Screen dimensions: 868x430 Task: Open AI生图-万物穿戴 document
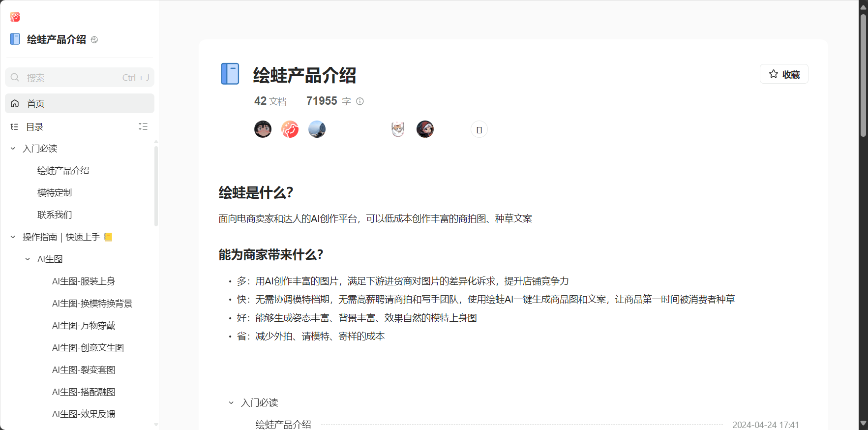click(84, 325)
